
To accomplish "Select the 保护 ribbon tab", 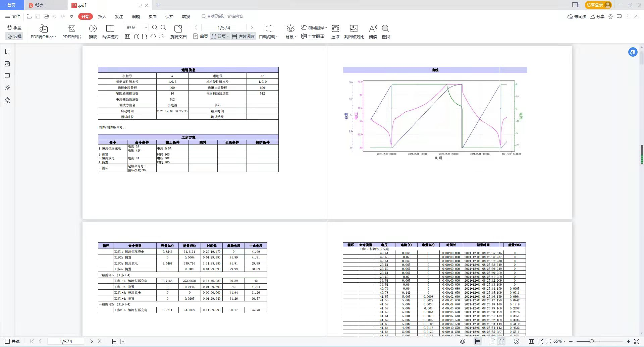I will (169, 16).
